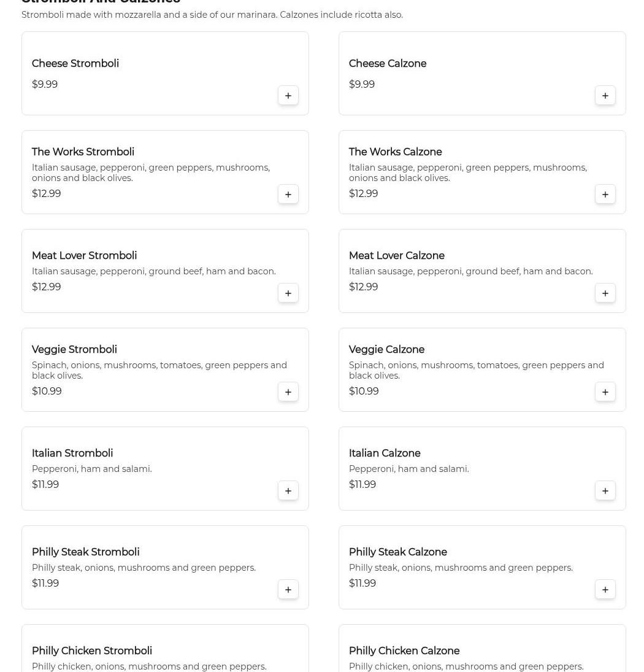This screenshot has width=644, height=672.
Task: Open Philly Chicken Stromboli item
Action: (92, 651)
